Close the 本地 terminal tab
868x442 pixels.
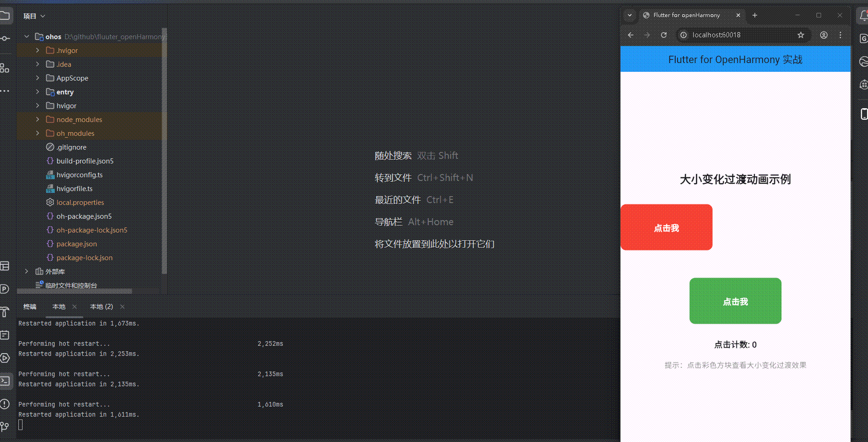coord(75,307)
